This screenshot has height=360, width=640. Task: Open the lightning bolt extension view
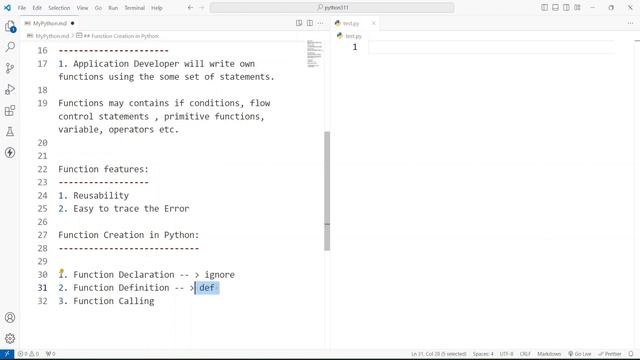point(10,153)
